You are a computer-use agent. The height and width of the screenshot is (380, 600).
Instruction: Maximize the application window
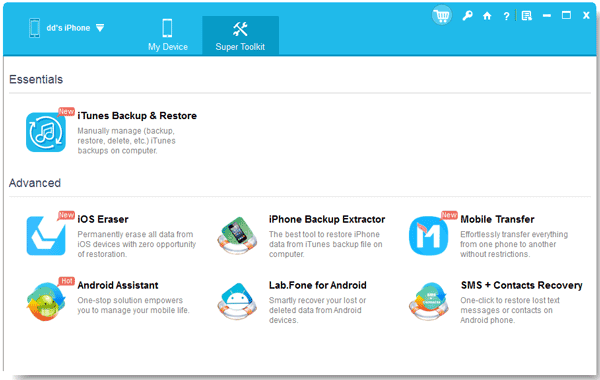566,15
